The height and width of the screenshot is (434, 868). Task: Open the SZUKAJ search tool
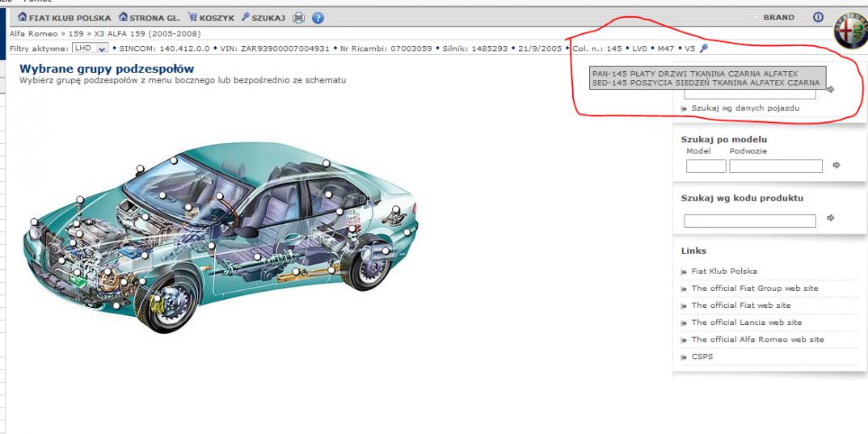tap(263, 18)
